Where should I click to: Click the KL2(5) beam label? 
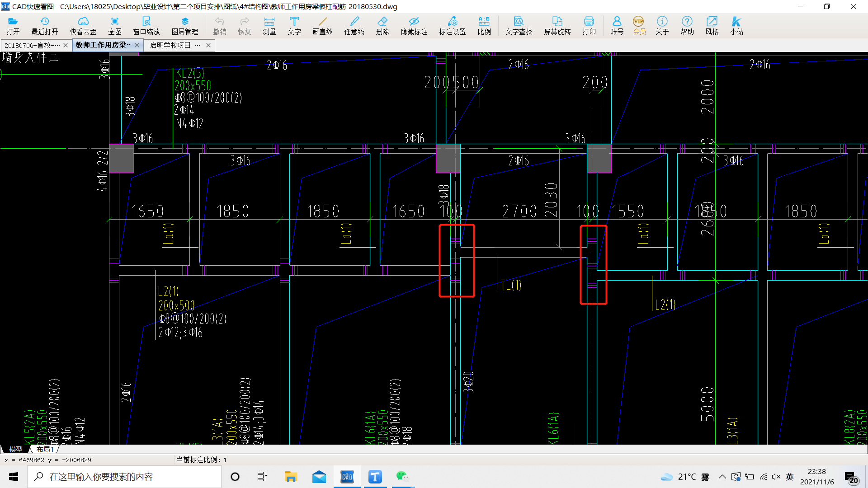click(x=190, y=73)
